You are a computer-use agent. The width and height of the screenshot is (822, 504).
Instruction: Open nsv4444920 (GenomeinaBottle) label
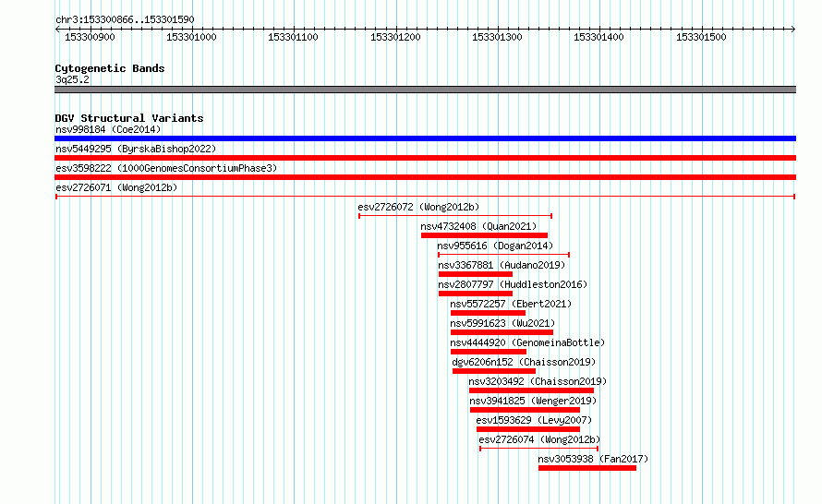(527, 342)
